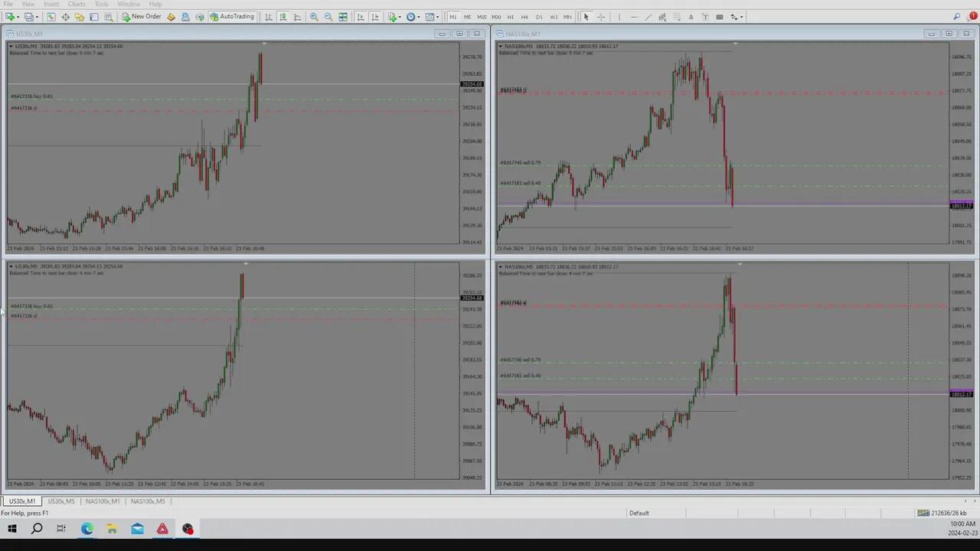Open the Indicators list icon

392,17
